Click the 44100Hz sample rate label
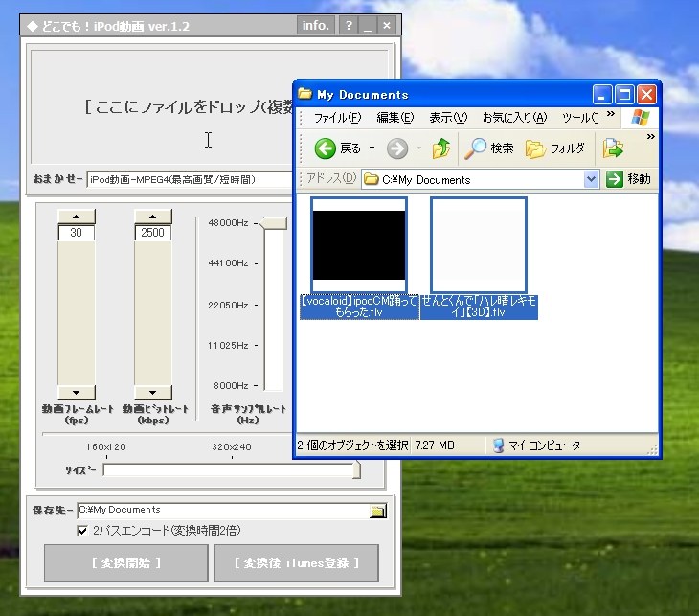The height and width of the screenshot is (616, 699). tap(228, 263)
